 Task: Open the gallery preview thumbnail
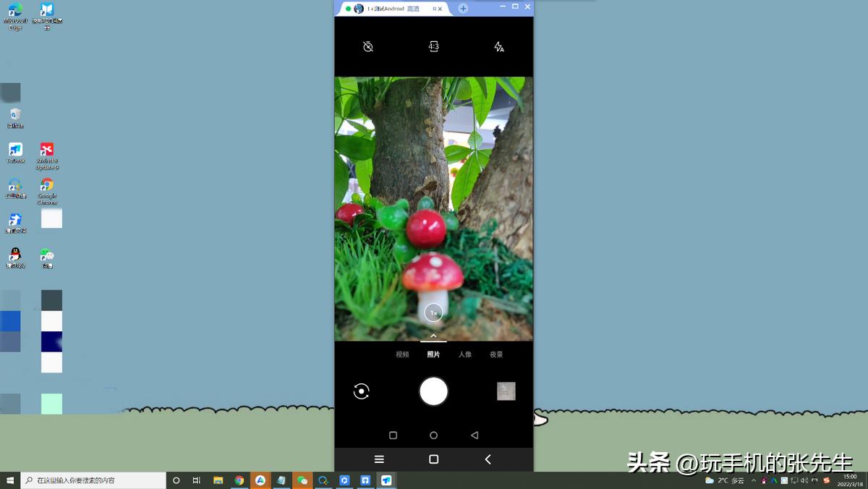point(506,391)
